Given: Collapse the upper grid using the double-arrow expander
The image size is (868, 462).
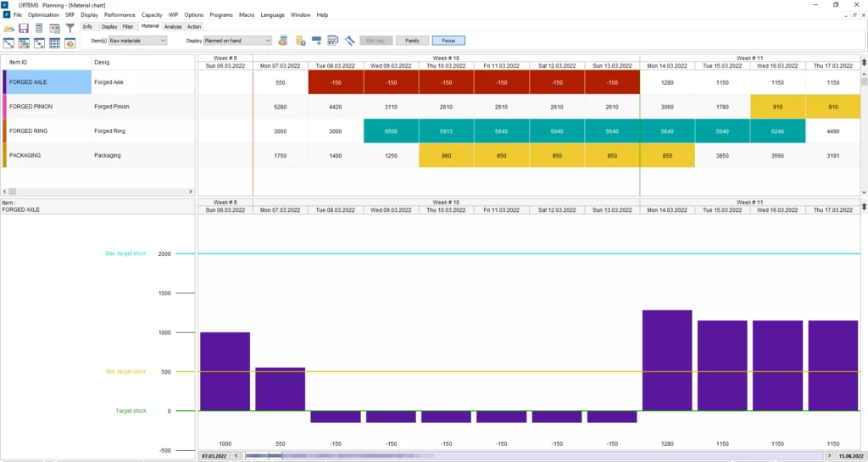Looking at the screenshot, I should [863, 63].
